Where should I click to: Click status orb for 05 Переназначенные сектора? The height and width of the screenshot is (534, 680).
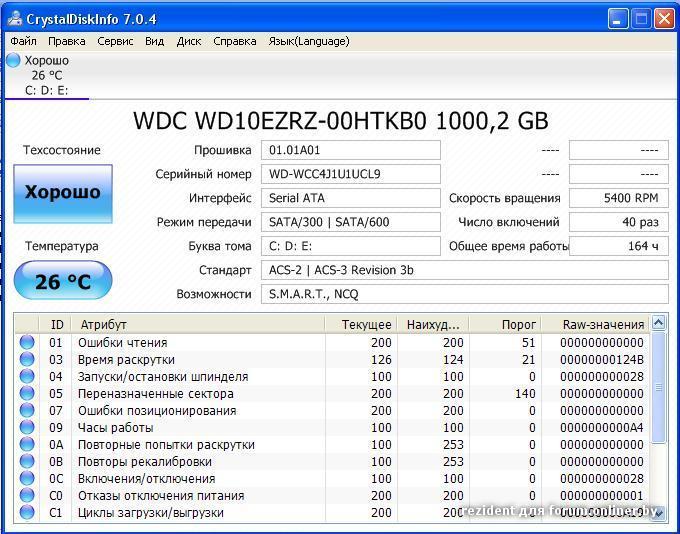(x=27, y=393)
